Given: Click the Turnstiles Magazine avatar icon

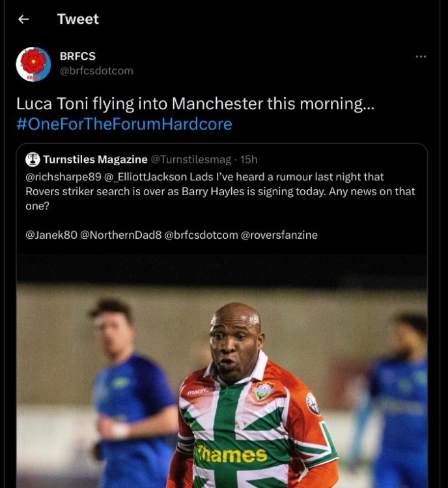Looking at the screenshot, I should click(x=33, y=159).
